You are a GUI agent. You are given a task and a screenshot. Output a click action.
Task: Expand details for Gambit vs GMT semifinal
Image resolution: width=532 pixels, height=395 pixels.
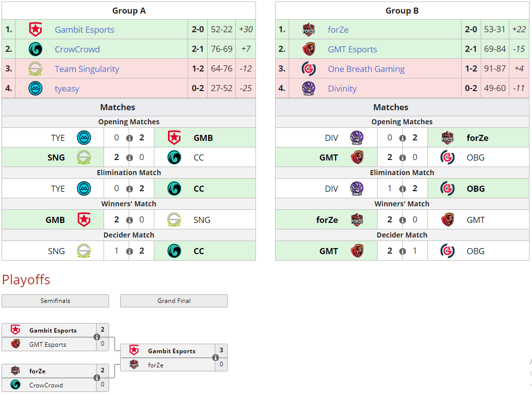coord(97,337)
